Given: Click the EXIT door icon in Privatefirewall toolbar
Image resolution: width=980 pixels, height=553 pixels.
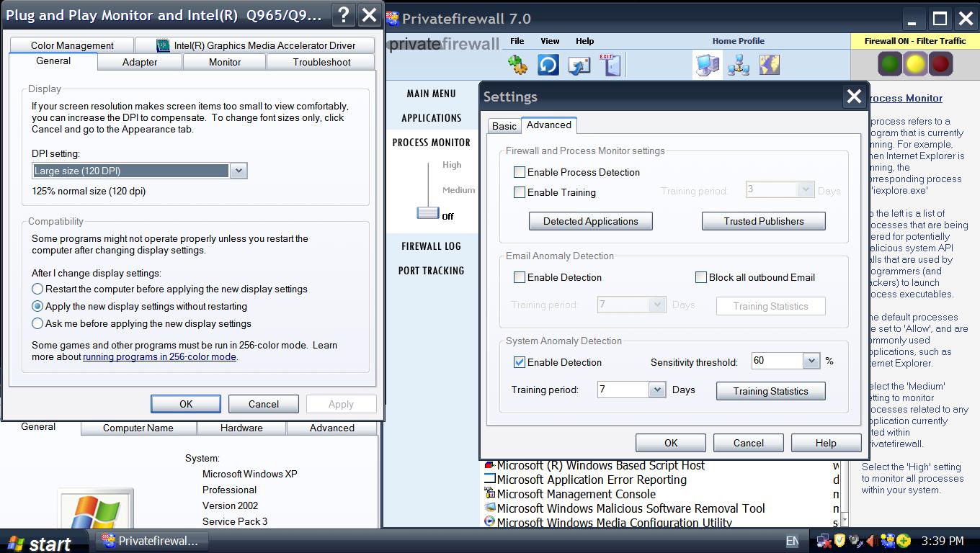Looking at the screenshot, I should click(x=610, y=65).
